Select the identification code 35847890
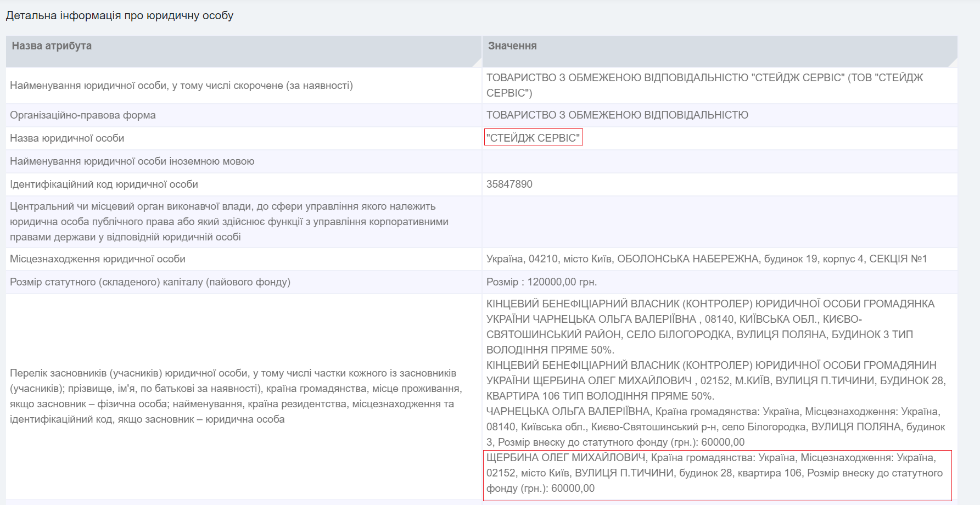Image resolution: width=980 pixels, height=505 pixels. click(x=509, y=184)
